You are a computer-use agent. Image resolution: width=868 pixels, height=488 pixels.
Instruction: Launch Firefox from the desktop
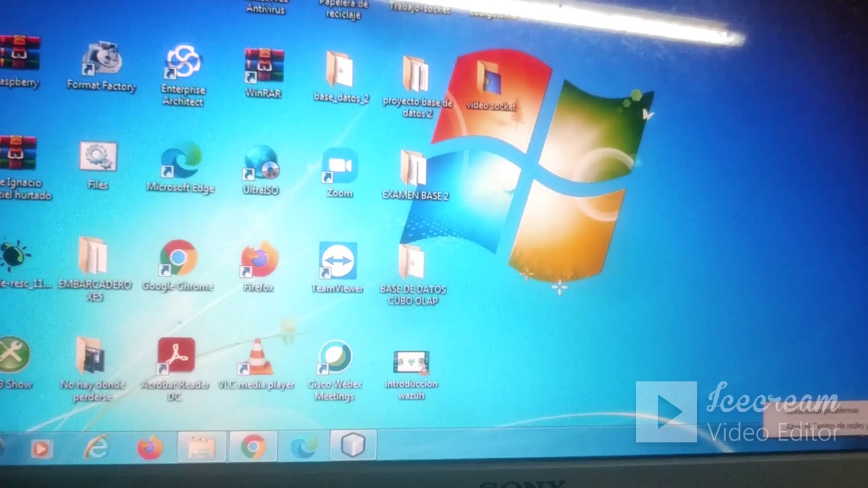click(x=259, y=267)
